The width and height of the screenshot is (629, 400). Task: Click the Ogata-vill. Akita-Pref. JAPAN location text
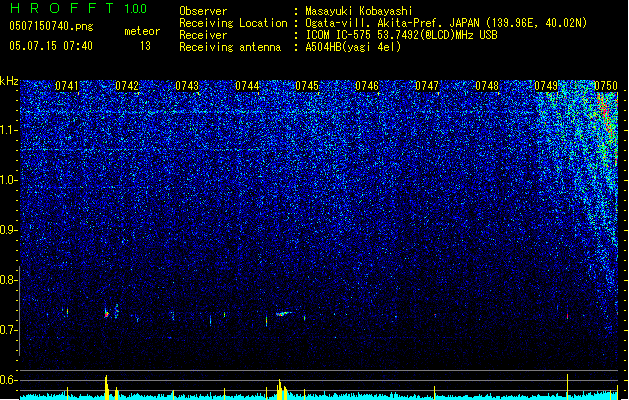446,23
